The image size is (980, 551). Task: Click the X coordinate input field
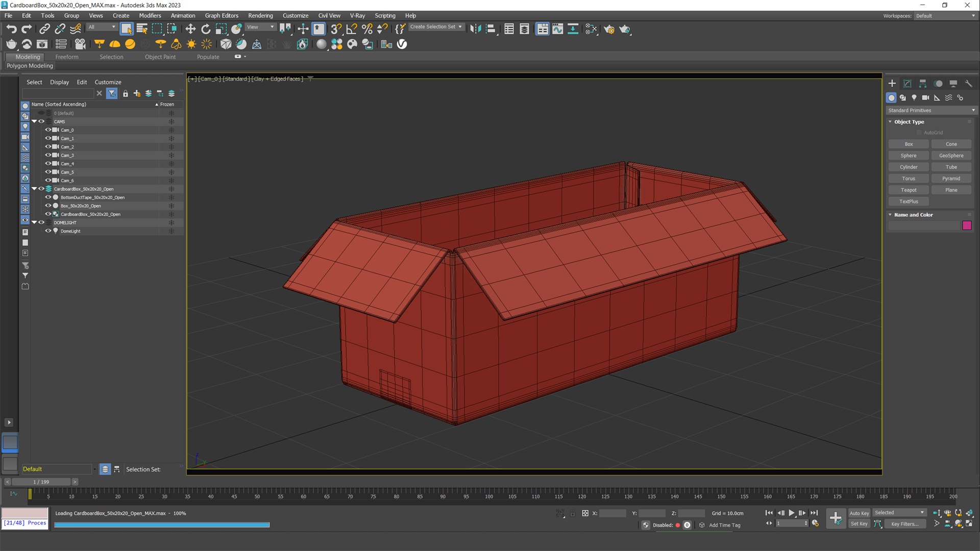coord(612,513)
